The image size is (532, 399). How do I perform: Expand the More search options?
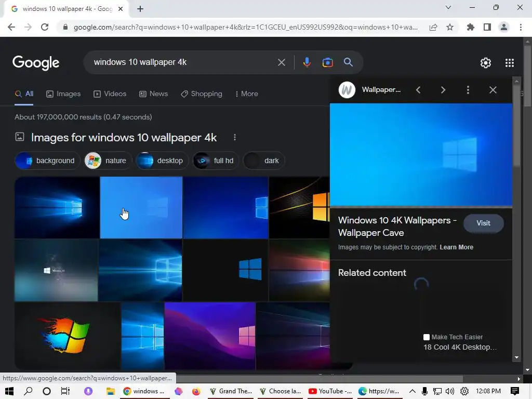tap(247, 94)
